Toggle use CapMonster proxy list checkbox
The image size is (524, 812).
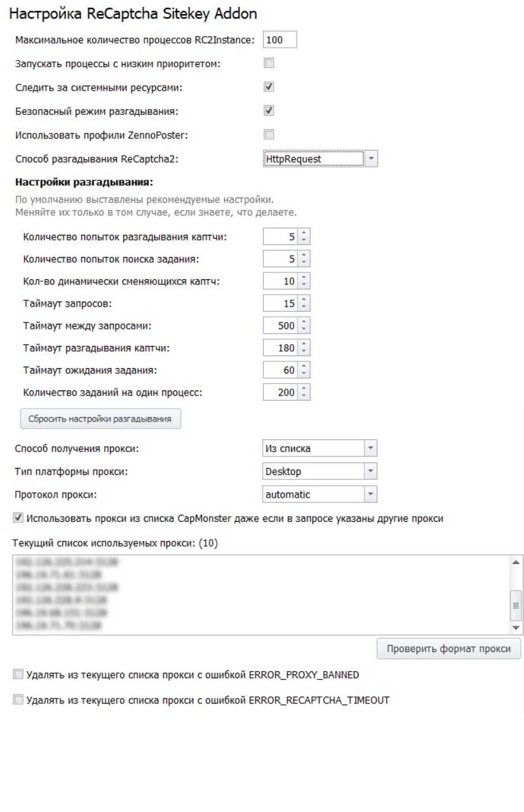pos(18,518)
